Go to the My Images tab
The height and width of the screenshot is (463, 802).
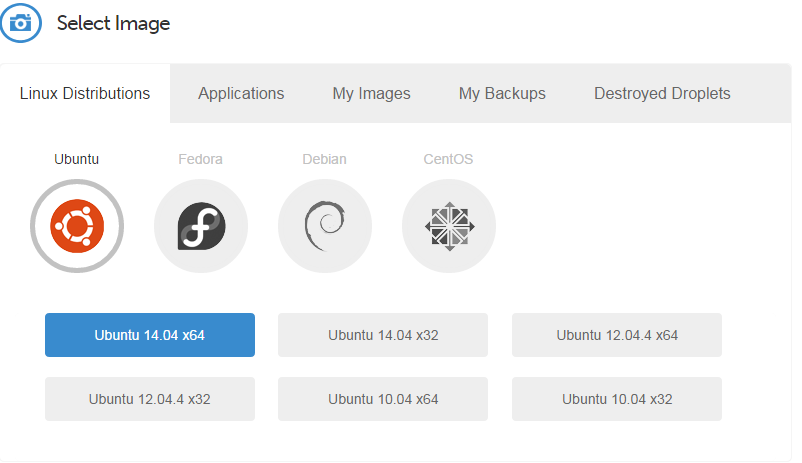pos(371,94)
